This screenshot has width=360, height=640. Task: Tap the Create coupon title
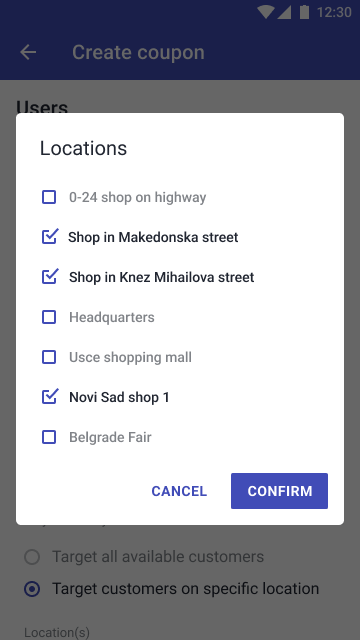(138, 52)
